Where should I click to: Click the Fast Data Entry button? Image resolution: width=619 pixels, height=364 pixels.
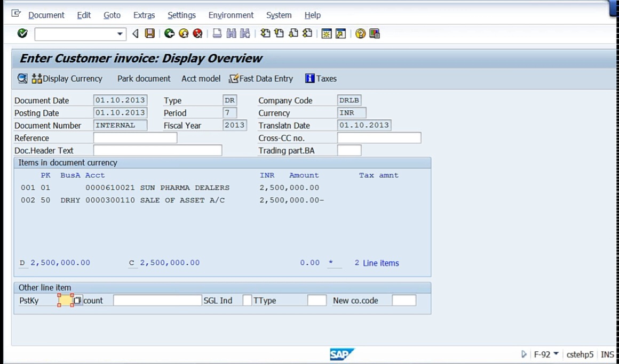[x=261, y=78]
